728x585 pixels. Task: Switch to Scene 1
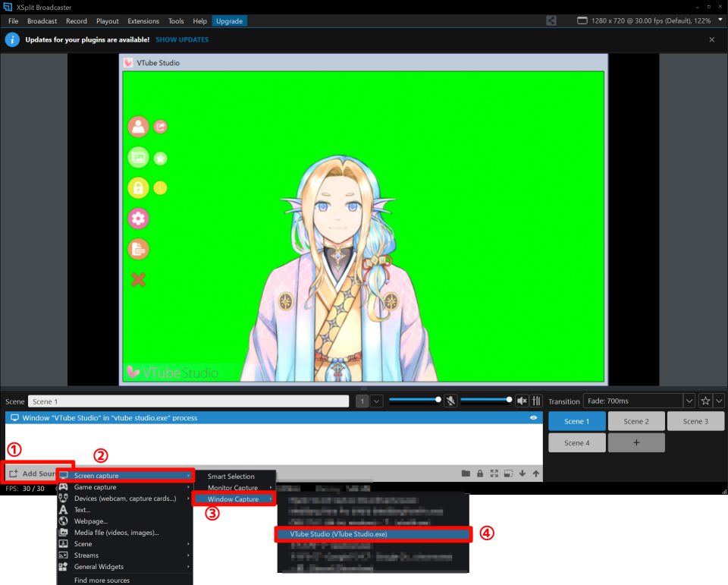tap(577, 421)
